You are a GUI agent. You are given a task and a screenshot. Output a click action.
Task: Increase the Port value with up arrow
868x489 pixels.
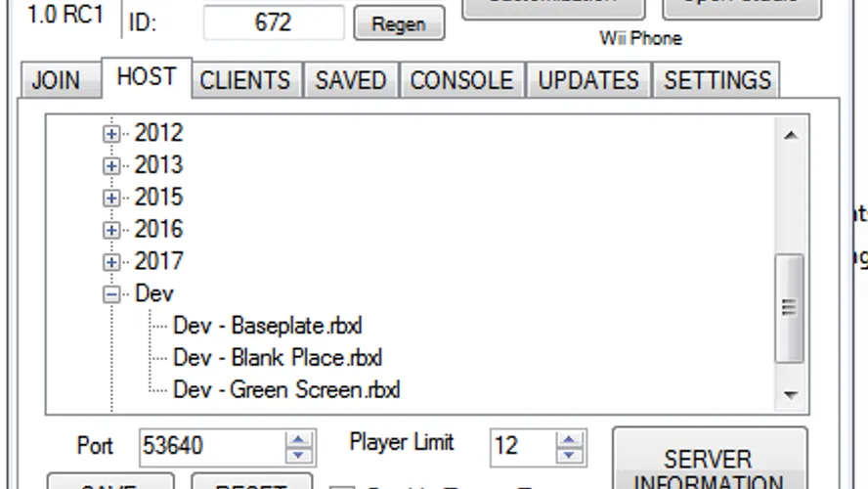coord(298,439)
